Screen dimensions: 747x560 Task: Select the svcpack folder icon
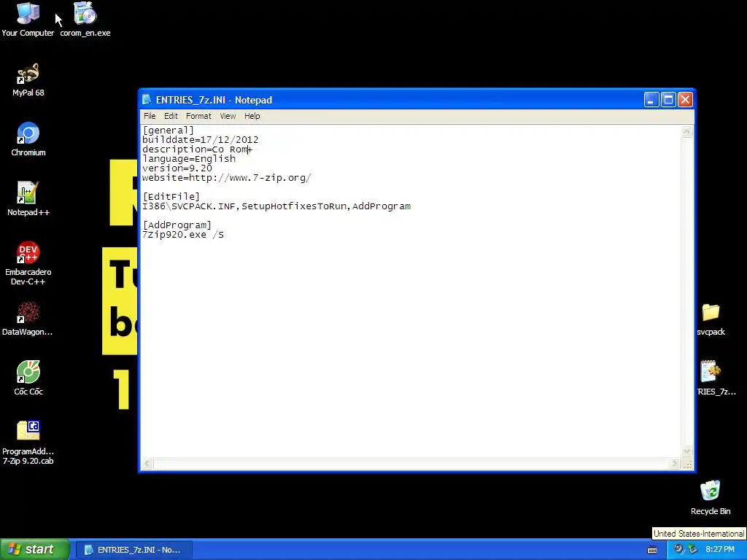pos(711,319)
